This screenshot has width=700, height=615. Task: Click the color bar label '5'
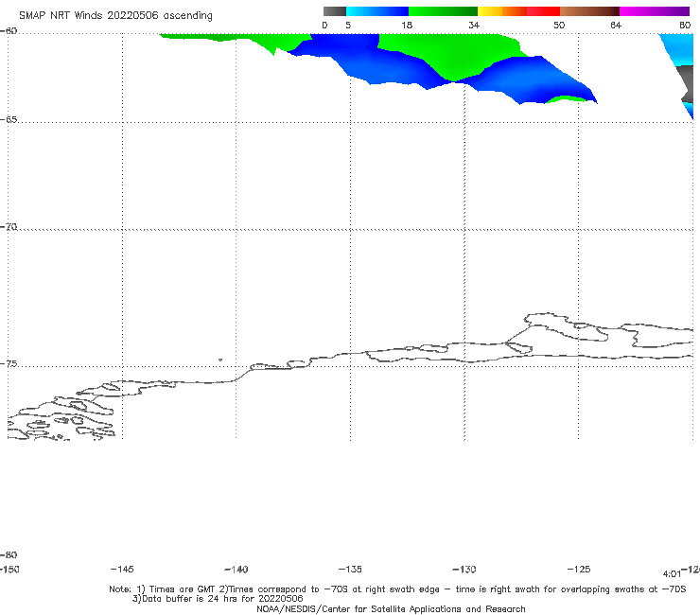click(348, 26)
